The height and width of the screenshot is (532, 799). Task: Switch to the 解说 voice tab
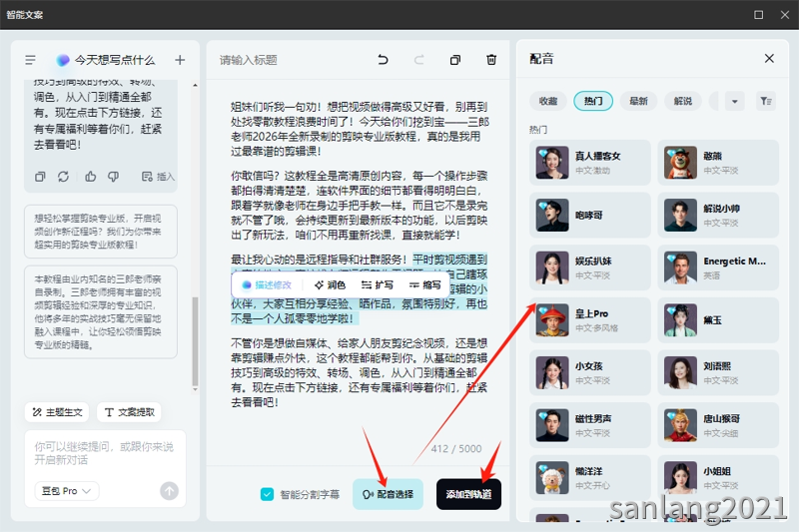pyautogui.click(x=683, y=101)
